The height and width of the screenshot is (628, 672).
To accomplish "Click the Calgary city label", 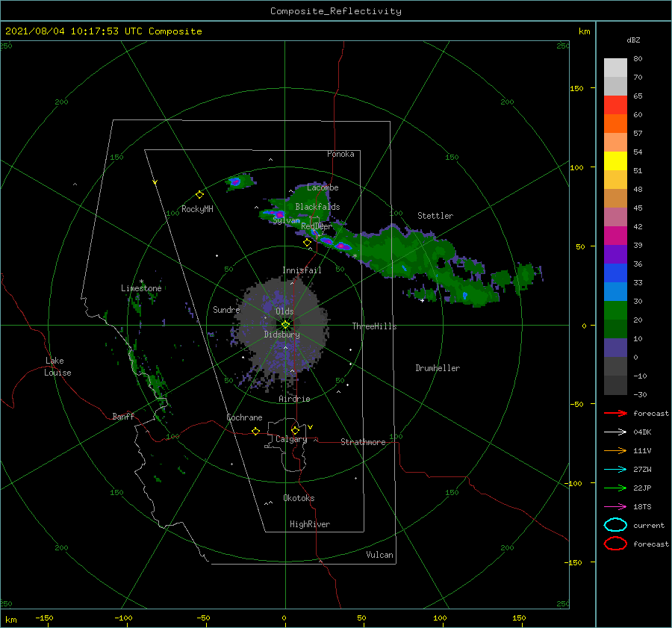I will [291, 439].
